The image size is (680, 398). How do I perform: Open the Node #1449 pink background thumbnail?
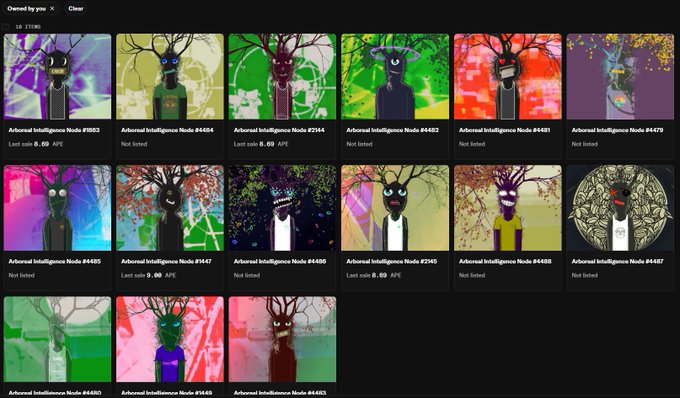pyautogui.click(x=170, y=339)
